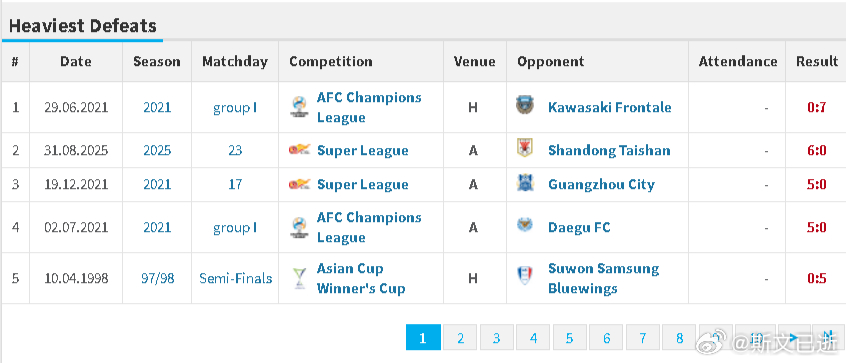Open the 6:0 result against Shandong Taishan
This screenshot has width=846, height=363.
(816, 150)
